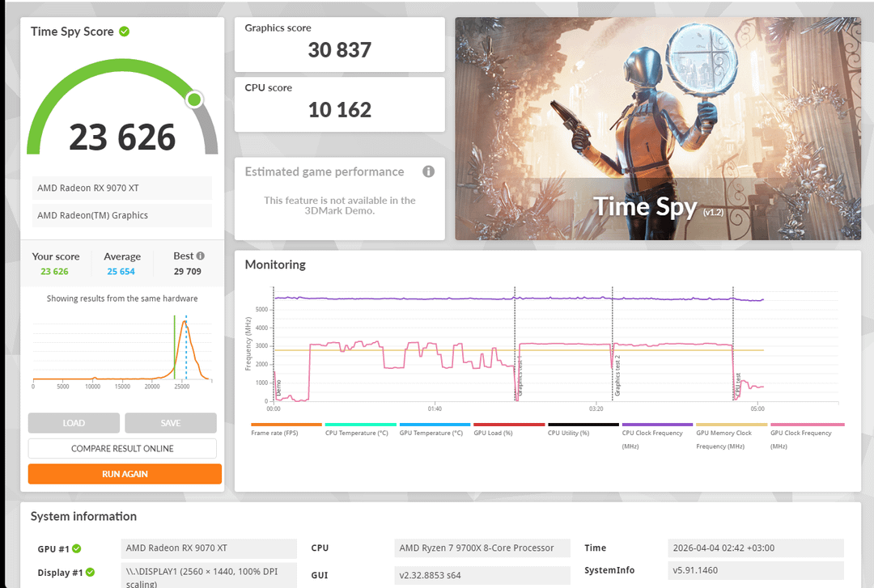The image size is (874, 588).
Task: Click the green check icon next to GPU #1
Action: click(77, 548)
